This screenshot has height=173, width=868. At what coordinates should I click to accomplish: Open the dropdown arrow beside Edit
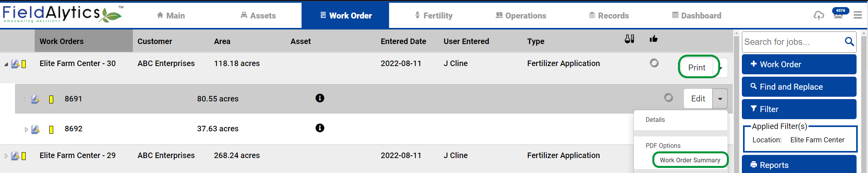720,99
